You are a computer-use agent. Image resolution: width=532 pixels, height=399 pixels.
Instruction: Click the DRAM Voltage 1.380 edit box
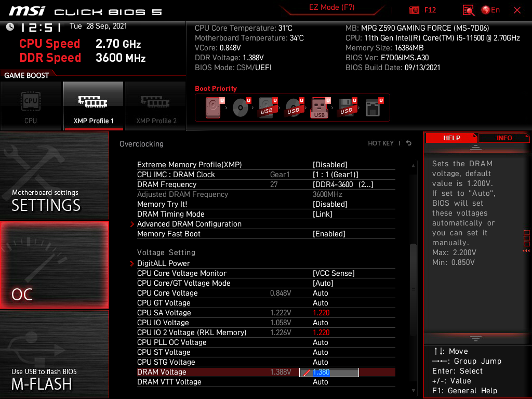(x=329, y=372)
